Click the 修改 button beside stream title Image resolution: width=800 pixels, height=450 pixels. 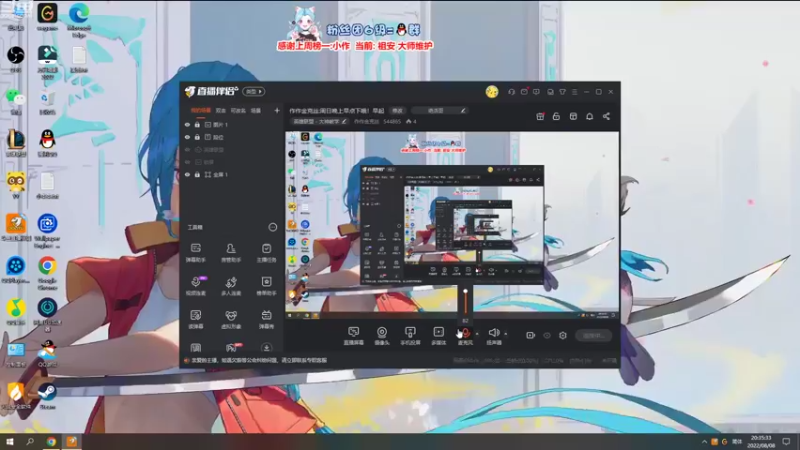pyautogui.click(x=397, y=110)
